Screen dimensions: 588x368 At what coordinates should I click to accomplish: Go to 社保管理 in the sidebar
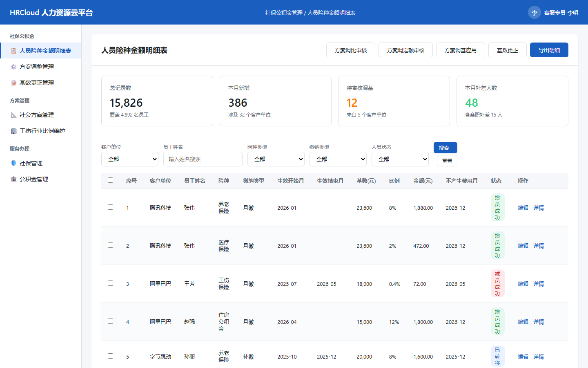tap(41, 163)
